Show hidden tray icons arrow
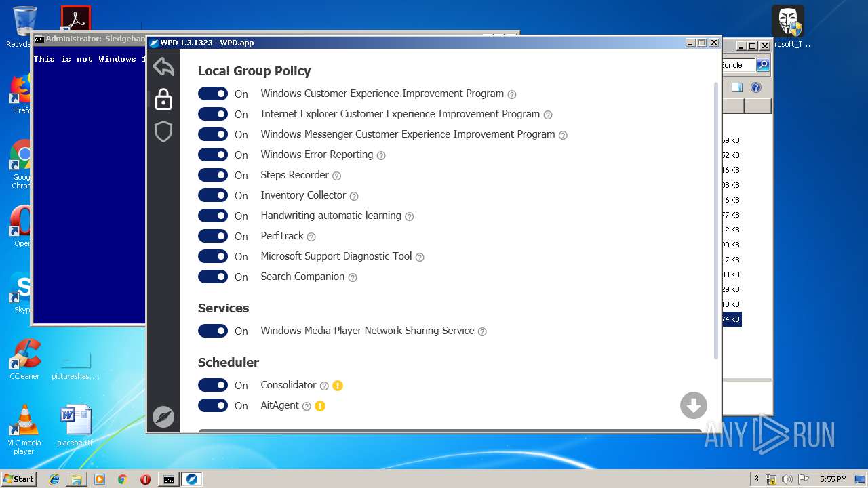The image size is (868, 488). tap(756, 479)
